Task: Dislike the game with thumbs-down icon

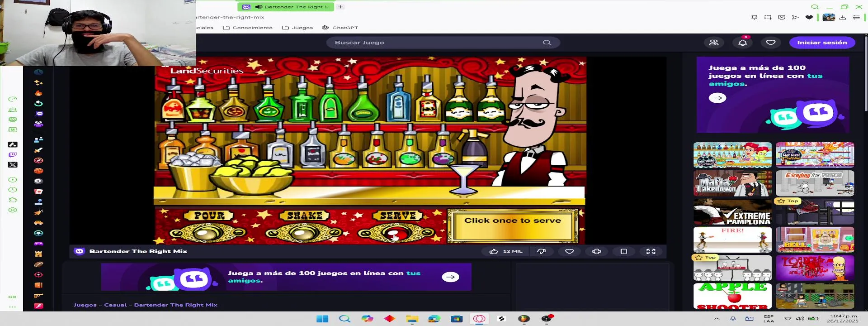Action: [x=541, y=251]
